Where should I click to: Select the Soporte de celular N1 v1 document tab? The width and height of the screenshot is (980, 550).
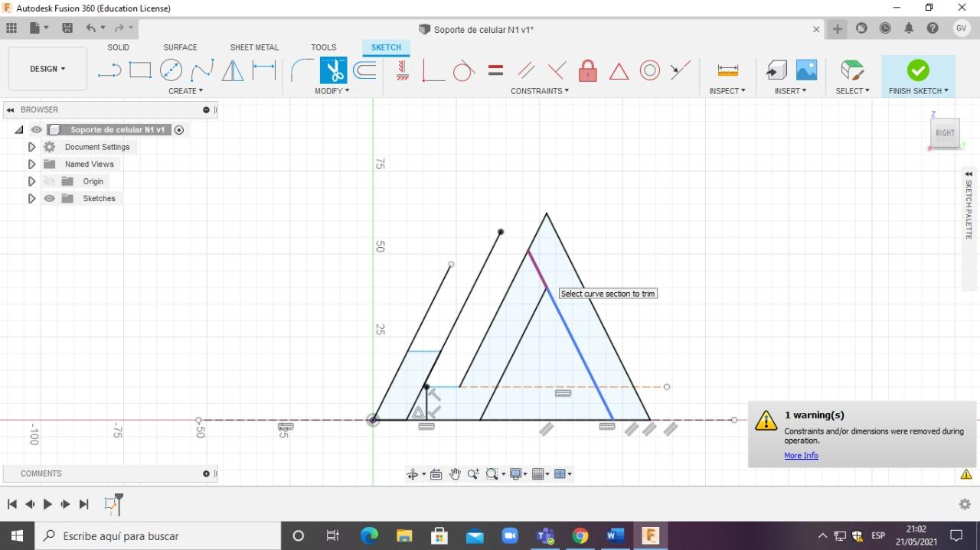(x=483, y=30)
